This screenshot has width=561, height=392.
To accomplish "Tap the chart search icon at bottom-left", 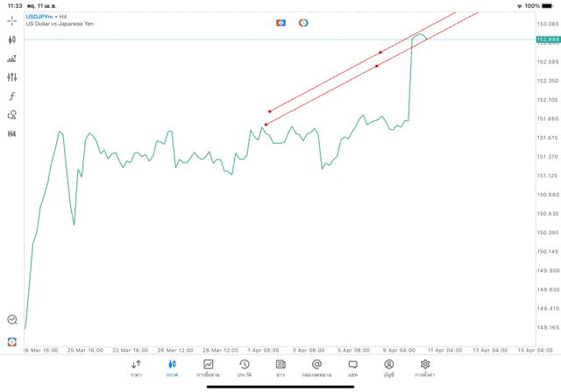I will (x=12, y=320).
